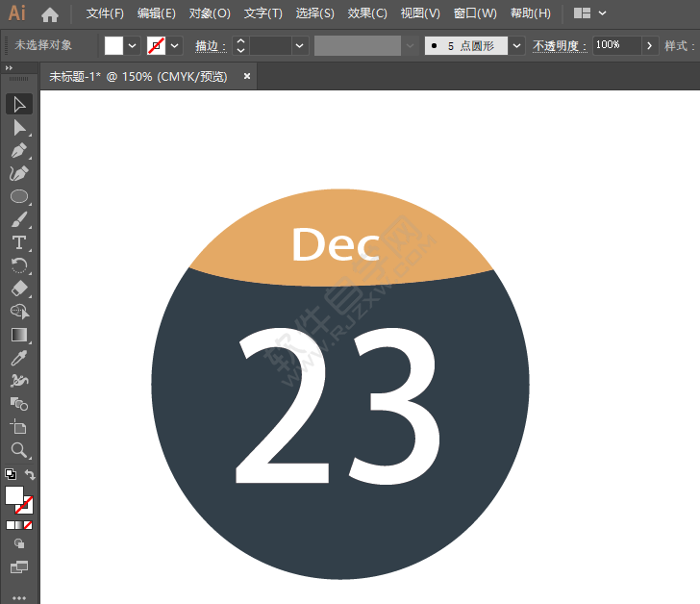Click the 不透明度 label link
Viewport: 700px width, 604px height.
[560, 45]
